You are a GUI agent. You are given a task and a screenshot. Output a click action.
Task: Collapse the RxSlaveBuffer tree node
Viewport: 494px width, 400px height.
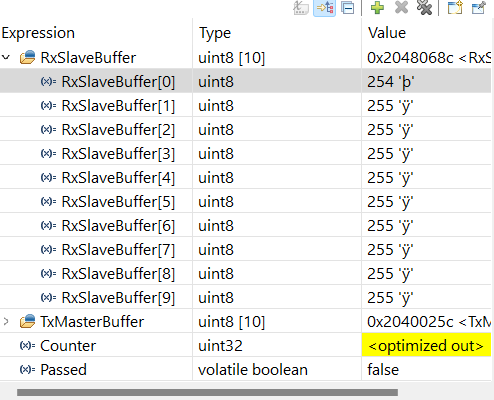(6, 58)
